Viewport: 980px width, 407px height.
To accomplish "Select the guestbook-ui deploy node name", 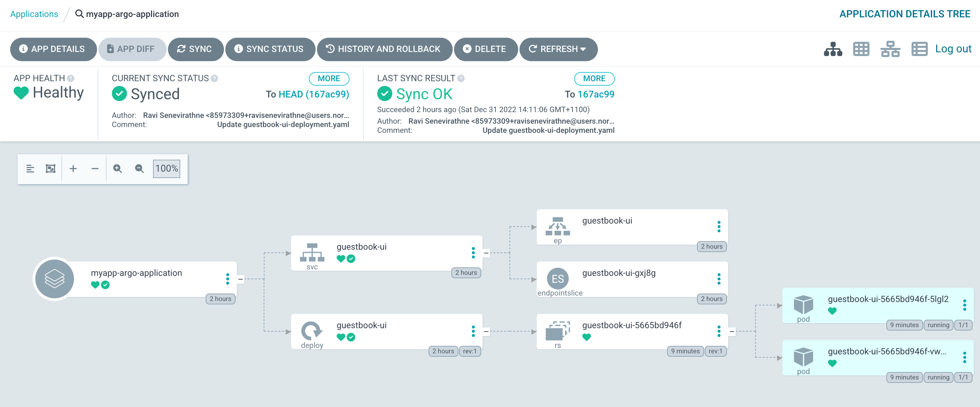I will 361,325.
